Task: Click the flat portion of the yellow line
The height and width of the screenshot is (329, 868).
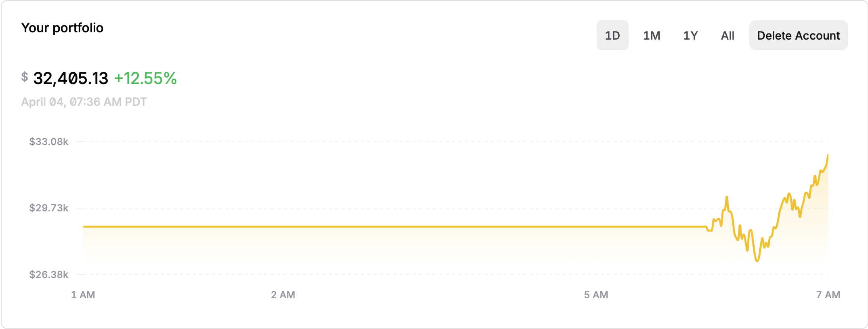Action: click(x=394, y=227)
